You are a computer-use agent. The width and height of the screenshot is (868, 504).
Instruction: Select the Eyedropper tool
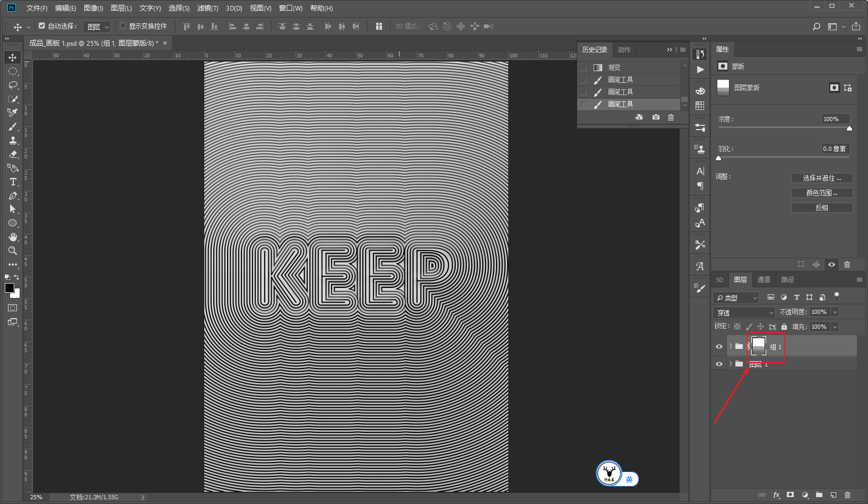(x=13, y=113)
